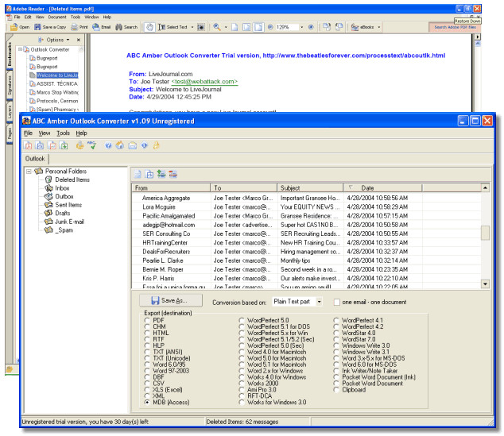Click the help question-mark icon in Outlook Converter toolbar

pyautogui.click(x=108, y=145)
